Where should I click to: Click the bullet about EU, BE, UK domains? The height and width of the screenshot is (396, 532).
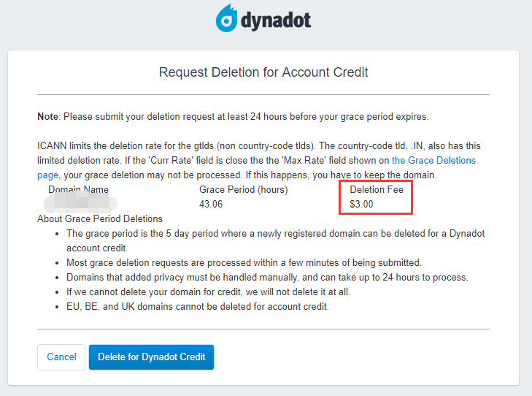tap(198, 306)
